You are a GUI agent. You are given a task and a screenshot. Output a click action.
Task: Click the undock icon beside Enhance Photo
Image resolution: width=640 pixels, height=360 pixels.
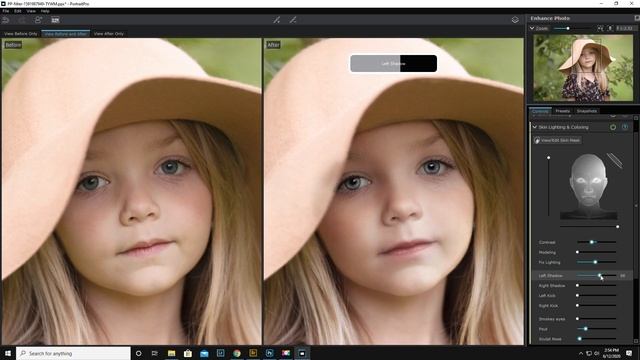pos(636,18)
